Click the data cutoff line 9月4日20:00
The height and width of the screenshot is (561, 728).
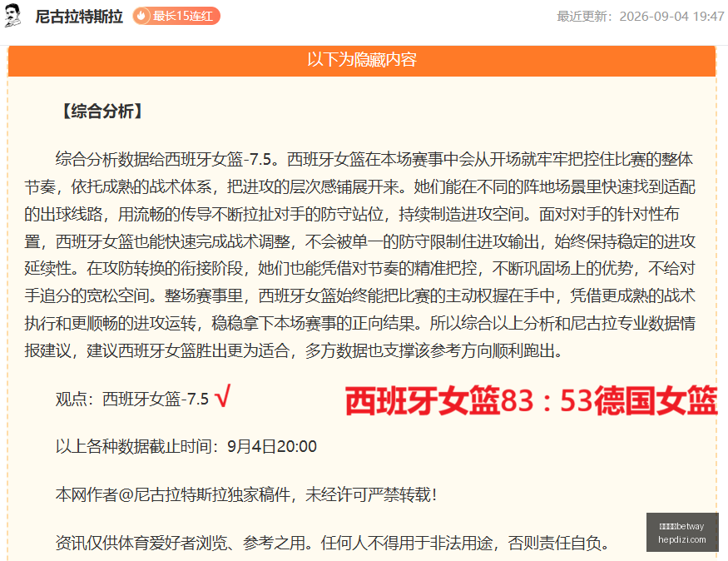[186, 446]
